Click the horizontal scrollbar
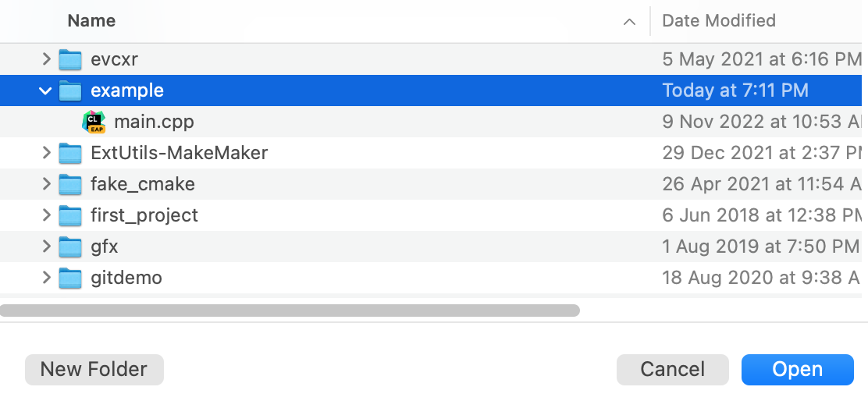This screenshot has height=401, width=868. pyautogui.click(x=290, y=311)
